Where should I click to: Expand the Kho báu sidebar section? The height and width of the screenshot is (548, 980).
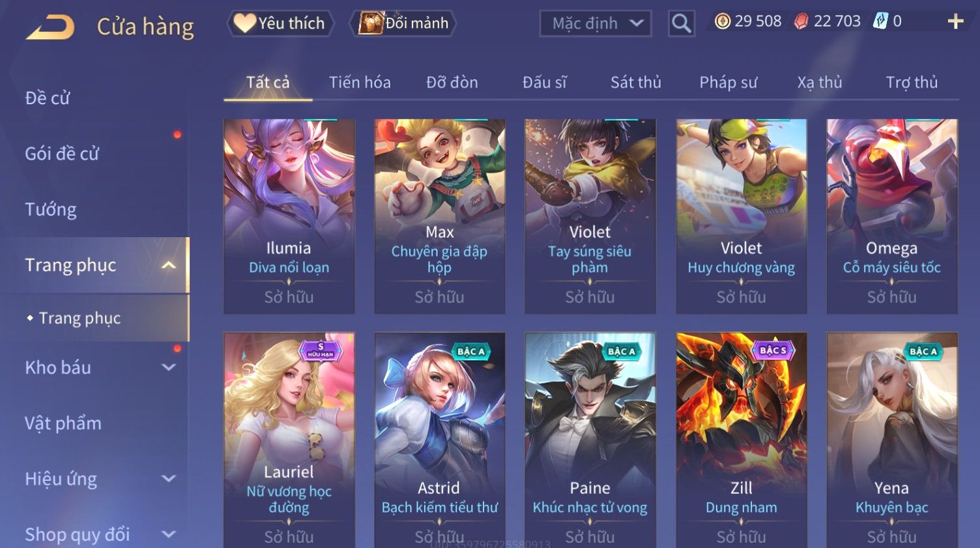[168, 368]
